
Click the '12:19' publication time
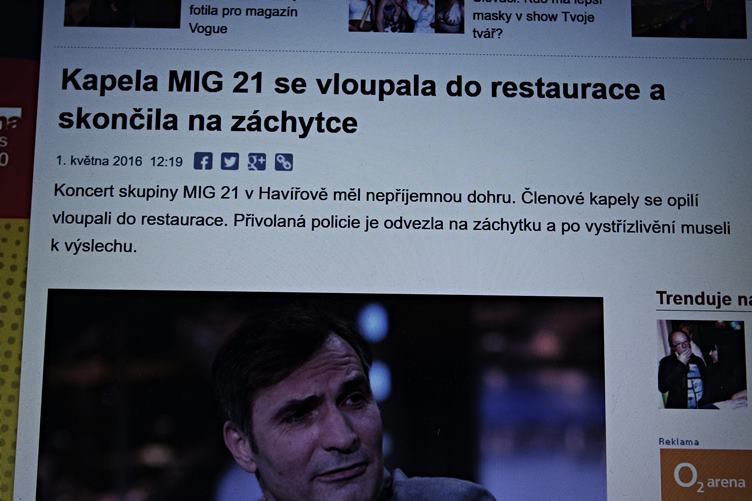[x=166, y=162]
